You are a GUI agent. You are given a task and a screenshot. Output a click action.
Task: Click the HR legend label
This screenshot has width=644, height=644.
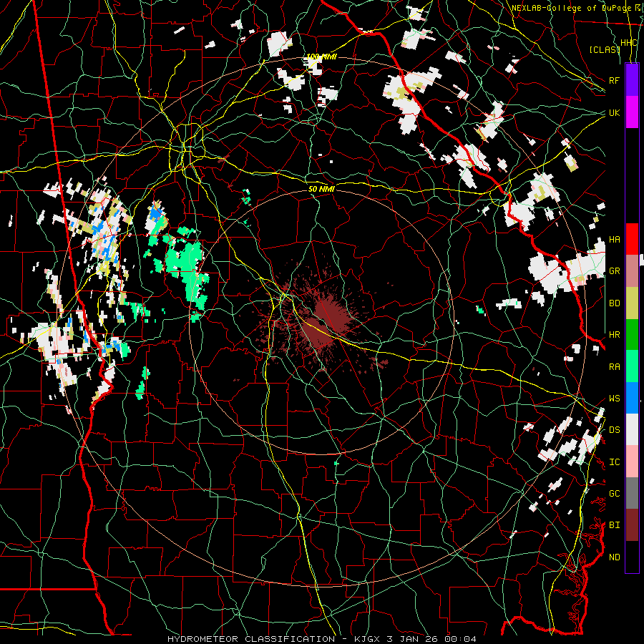click(x=614, y=335)
